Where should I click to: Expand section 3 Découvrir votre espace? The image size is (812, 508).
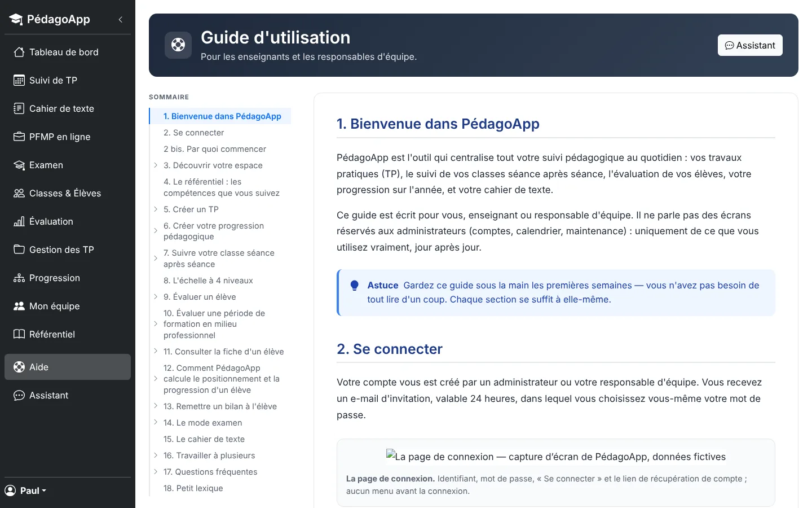coord(156,165)
